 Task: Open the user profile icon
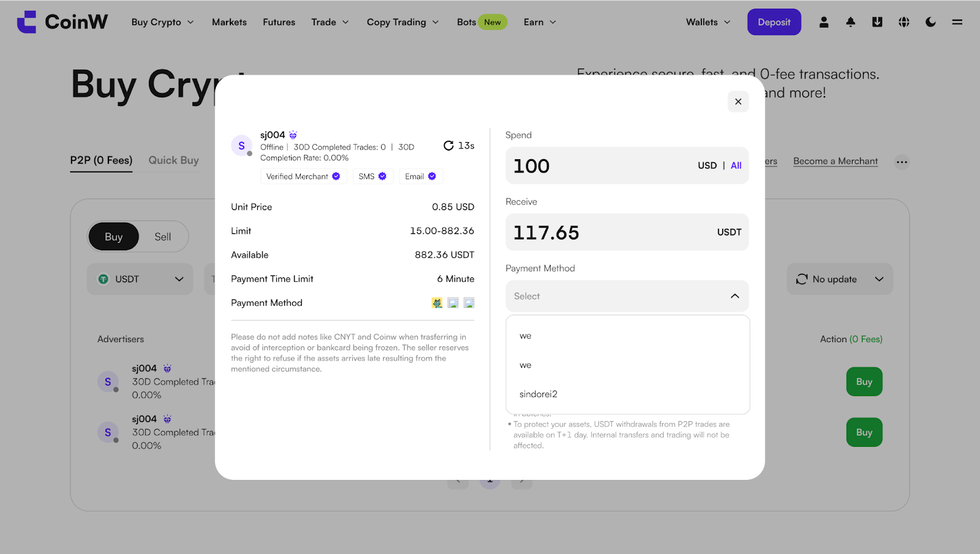pos(824,22)
